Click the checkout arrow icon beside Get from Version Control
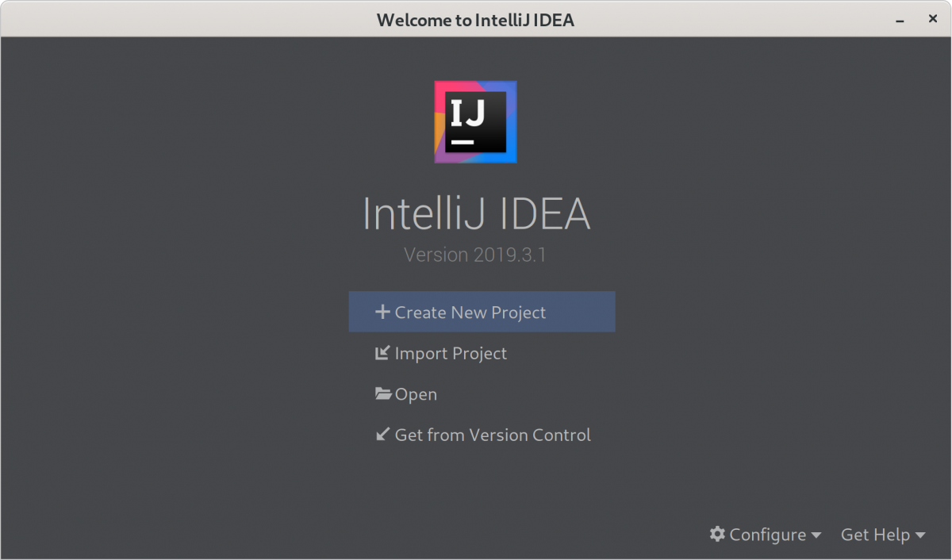952x560 pixels. click(383, 435)
